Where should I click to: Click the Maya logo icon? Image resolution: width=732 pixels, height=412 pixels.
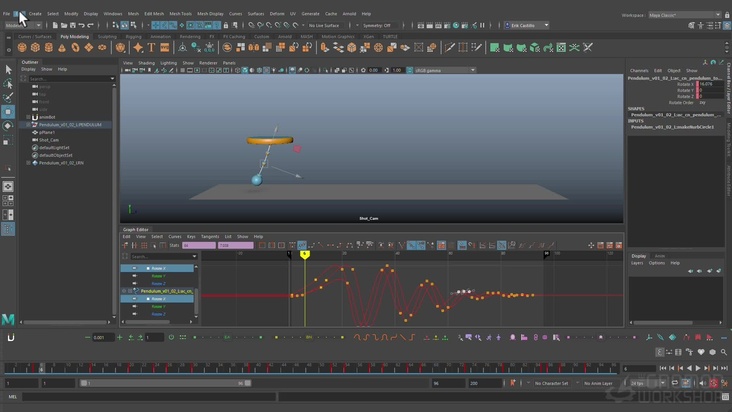click(x=8, y=318)
